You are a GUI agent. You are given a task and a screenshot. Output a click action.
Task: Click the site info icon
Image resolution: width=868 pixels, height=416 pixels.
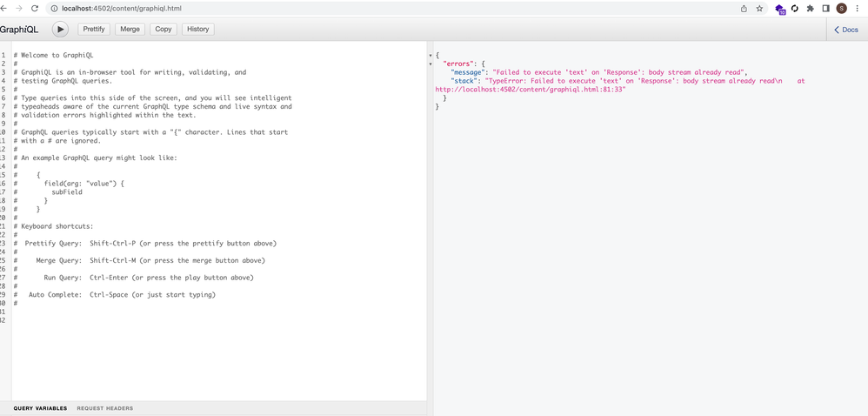(x=54, y=9)
